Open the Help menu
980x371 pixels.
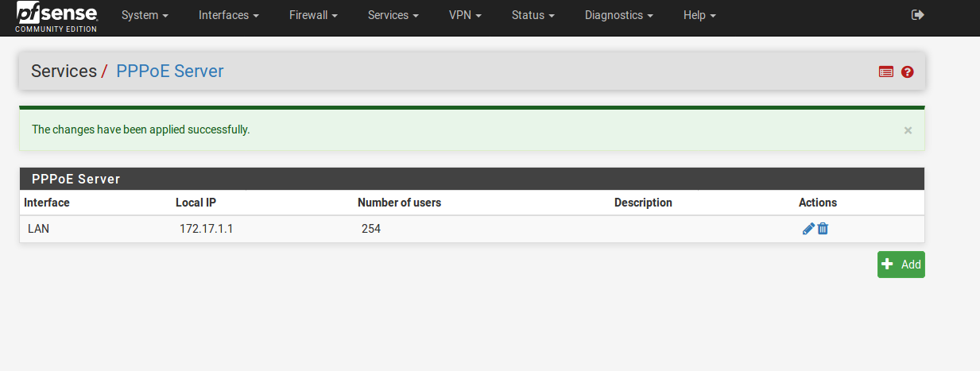[699, 15]
